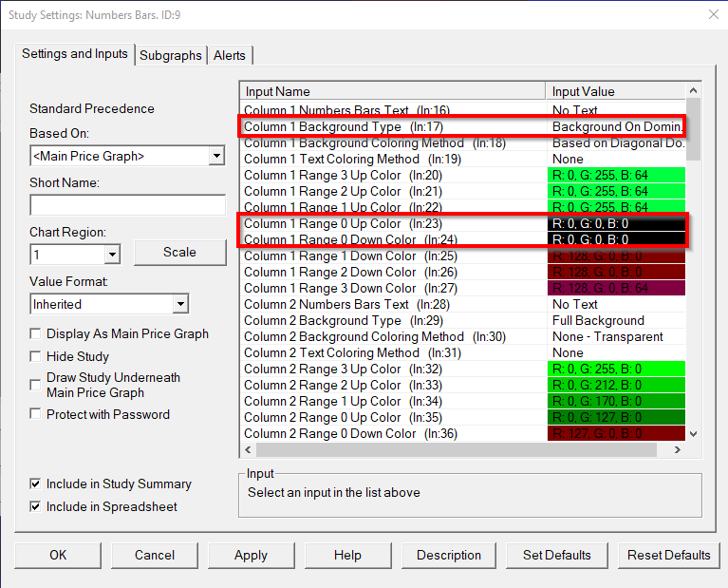Expand the Chart Region dropdown
This screenshot has height=588, width=728.
[112, 255]
